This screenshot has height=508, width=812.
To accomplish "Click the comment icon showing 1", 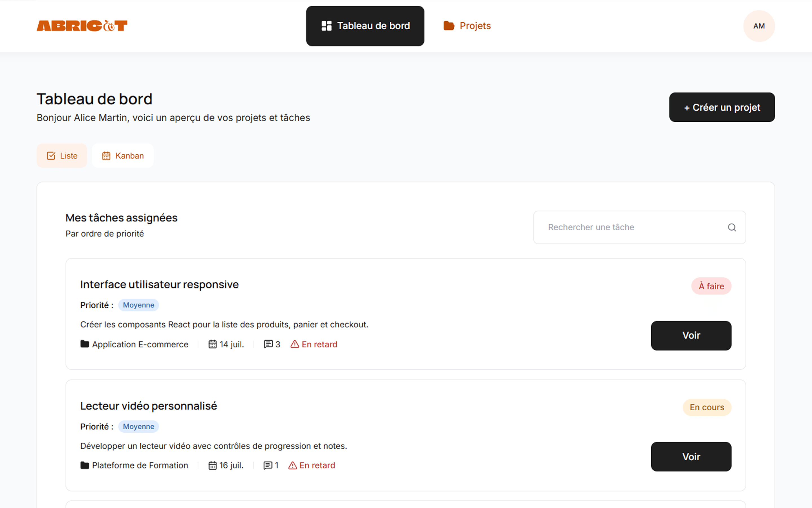I will tap(268, 465).
